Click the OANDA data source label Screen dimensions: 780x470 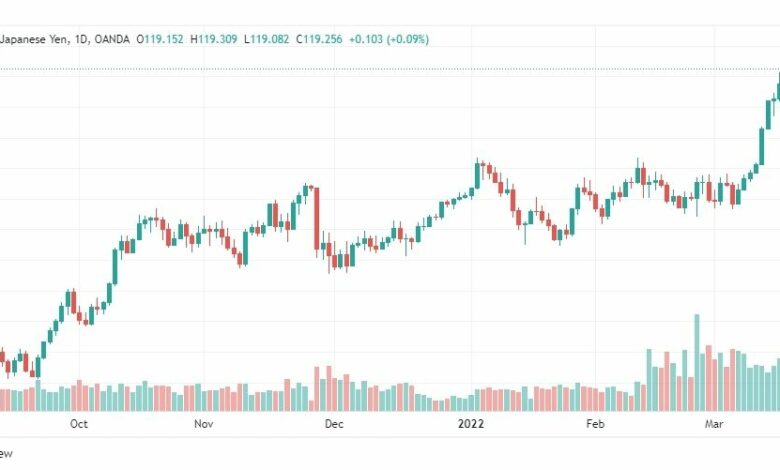coord(112,39)
